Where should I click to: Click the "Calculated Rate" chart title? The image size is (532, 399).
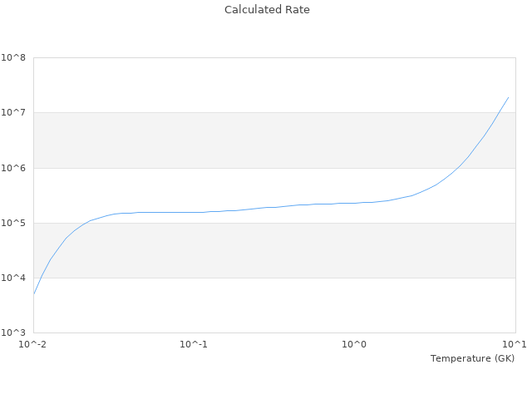pyautogui.click(x=266, y=10)
